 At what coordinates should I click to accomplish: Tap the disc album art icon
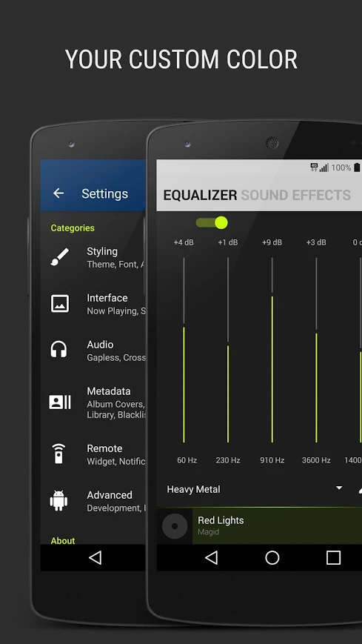tap(175, 526)
